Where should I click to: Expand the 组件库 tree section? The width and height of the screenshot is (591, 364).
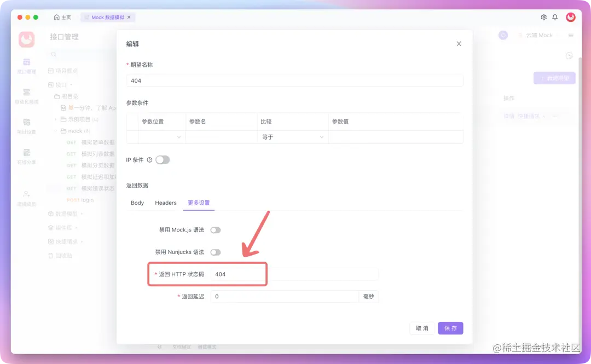coord(77,228)
